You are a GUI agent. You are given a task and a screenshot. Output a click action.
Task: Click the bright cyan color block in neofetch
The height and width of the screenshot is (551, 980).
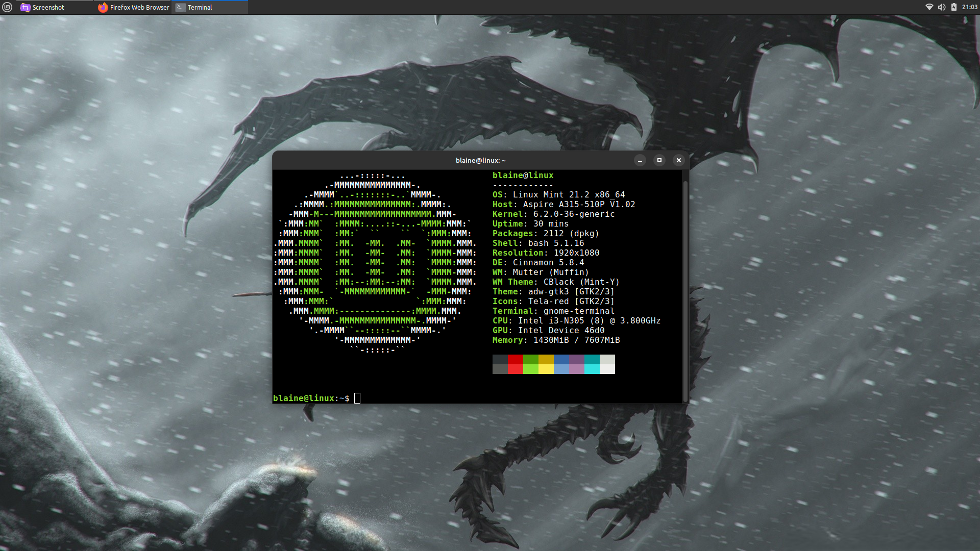(592, 369)
